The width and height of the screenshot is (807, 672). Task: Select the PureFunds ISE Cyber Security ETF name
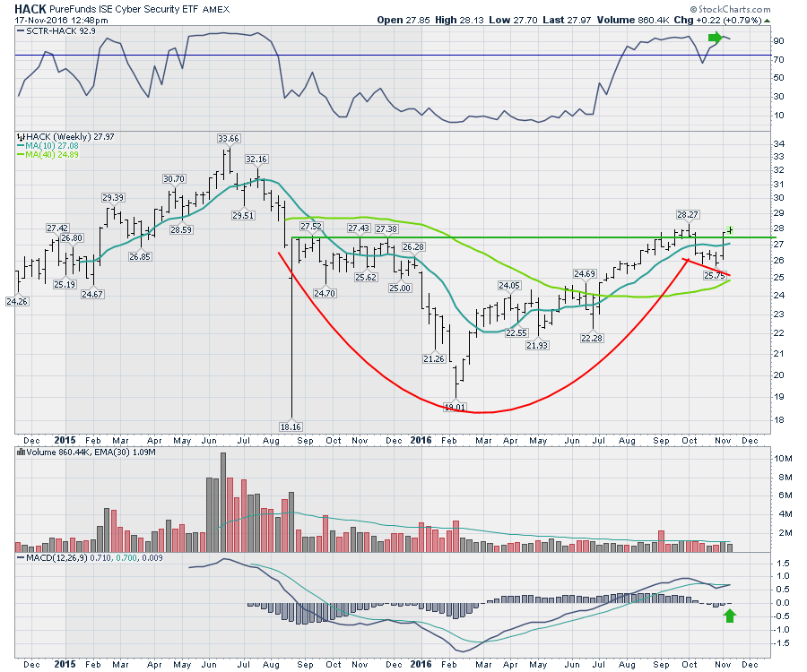point(124,9)
